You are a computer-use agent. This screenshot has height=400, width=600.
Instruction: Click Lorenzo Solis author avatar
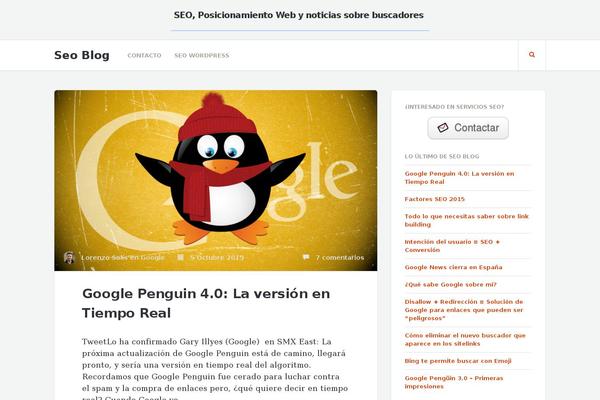click(69, 258)
